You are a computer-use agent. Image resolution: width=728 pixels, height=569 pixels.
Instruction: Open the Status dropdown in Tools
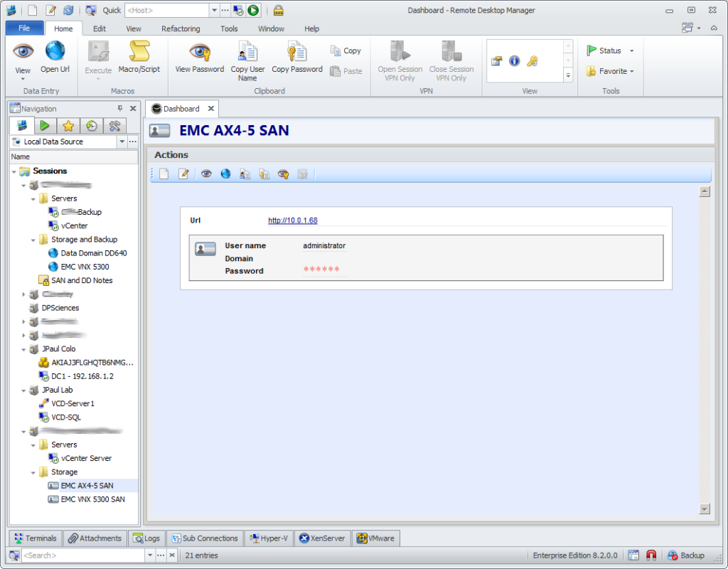610,50
